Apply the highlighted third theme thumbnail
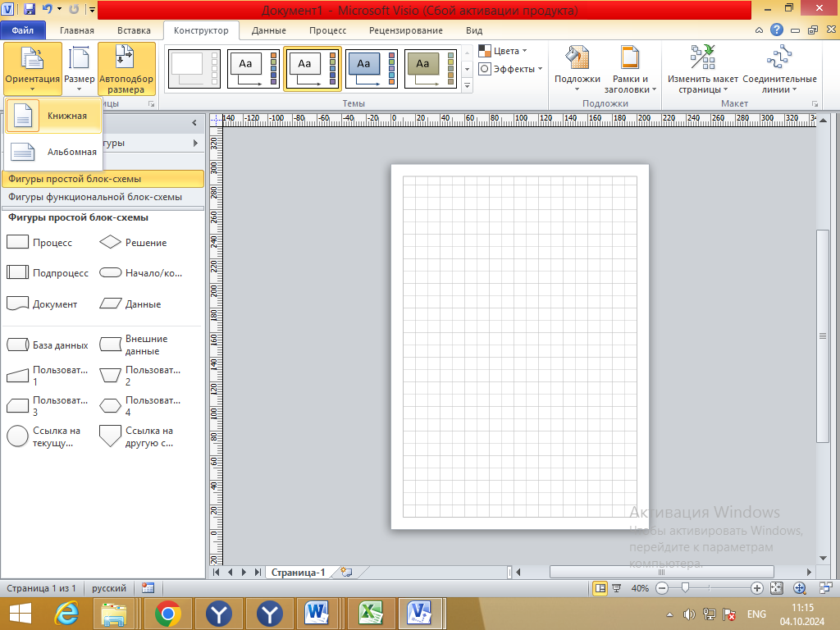The width and height of the screenshot is (840, 630). pos(313,69)
